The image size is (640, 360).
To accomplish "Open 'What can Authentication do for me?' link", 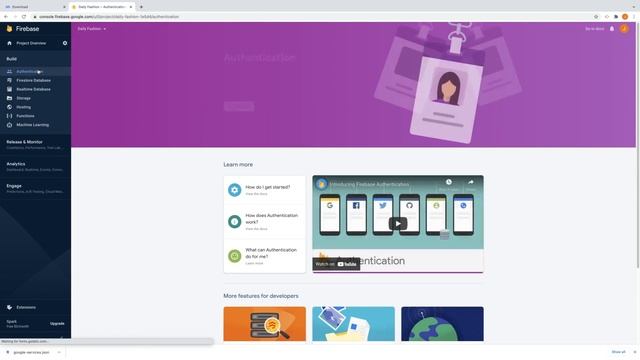I will 271,253.
